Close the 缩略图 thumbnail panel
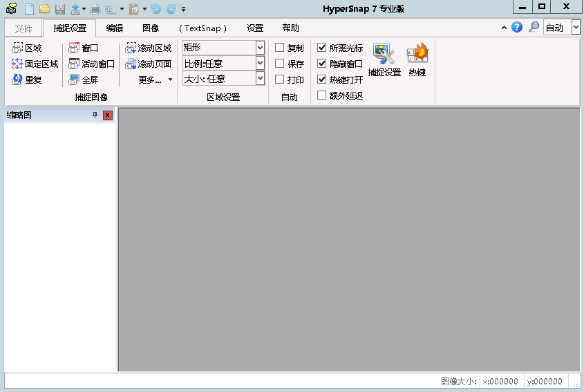 [x=107, y=115]
